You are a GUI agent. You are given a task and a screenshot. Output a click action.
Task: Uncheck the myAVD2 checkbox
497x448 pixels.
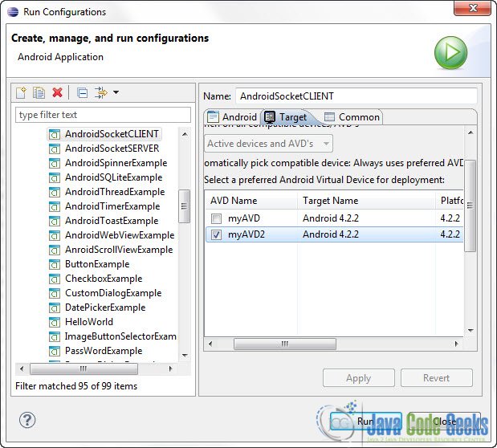(216, 234)
